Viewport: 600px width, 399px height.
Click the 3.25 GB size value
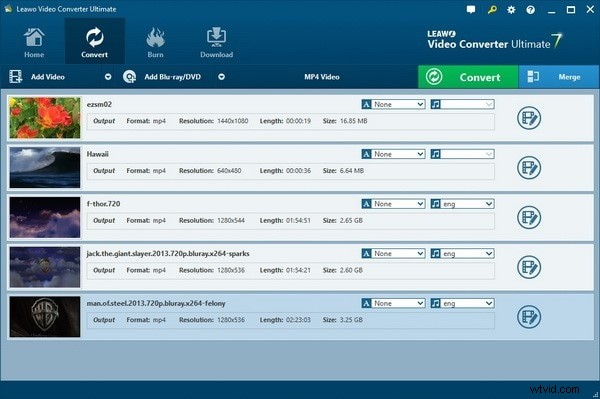pyautogui.click(x=351, y=320)
